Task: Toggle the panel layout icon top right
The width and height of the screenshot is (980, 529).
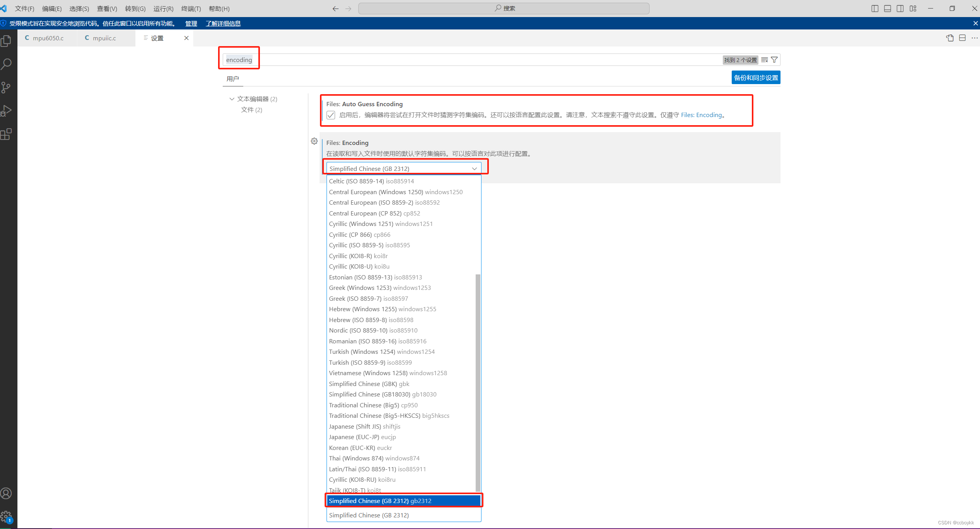Action: (887, 8)
